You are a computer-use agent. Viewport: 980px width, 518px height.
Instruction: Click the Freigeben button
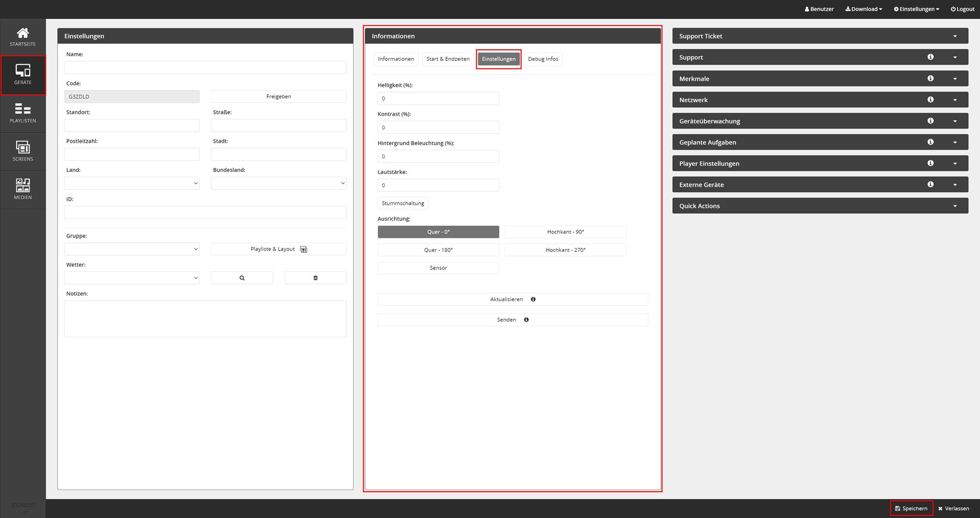pos(278,96)
